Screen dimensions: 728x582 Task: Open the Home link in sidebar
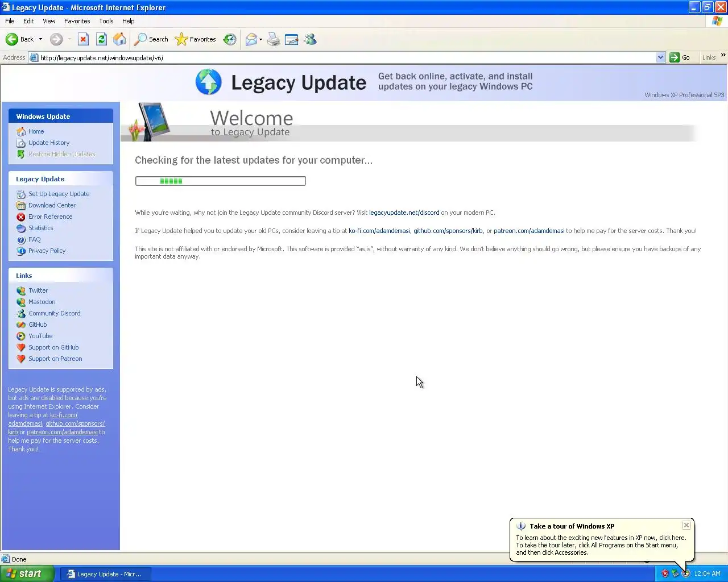coord(36,131)
